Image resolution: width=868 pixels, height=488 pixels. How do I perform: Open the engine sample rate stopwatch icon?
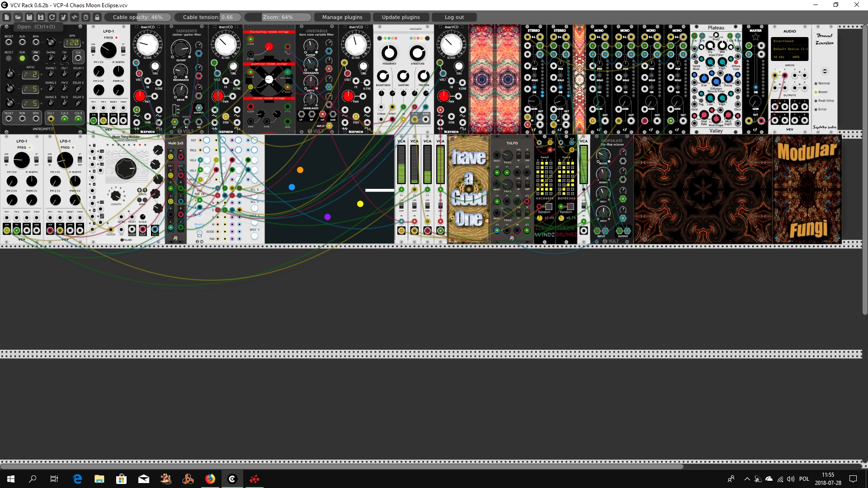(x=85, y=17)
